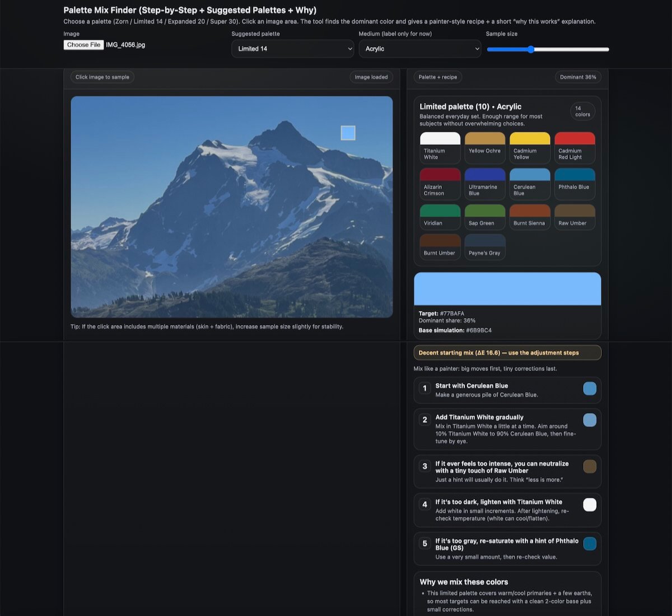Click the Palette + recipe label

[x=438, y=77]
